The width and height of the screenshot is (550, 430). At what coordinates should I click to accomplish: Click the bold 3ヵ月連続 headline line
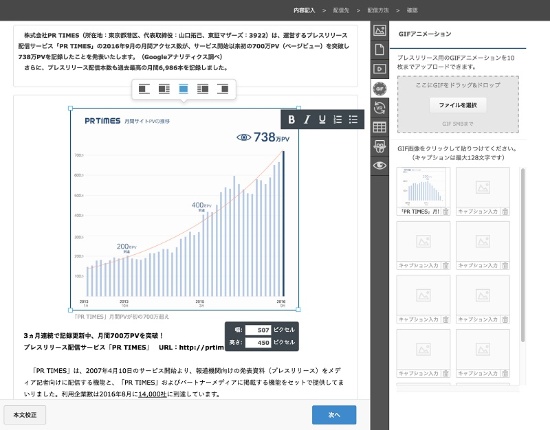click(x=93, y=336)
